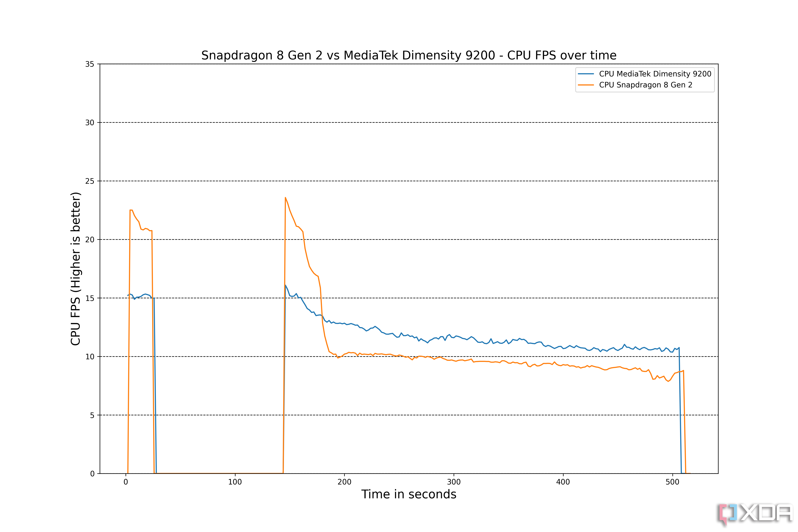This screenshot has width=798, height=532.
Task: Click the blue line sample in legend
Action: 586,74
